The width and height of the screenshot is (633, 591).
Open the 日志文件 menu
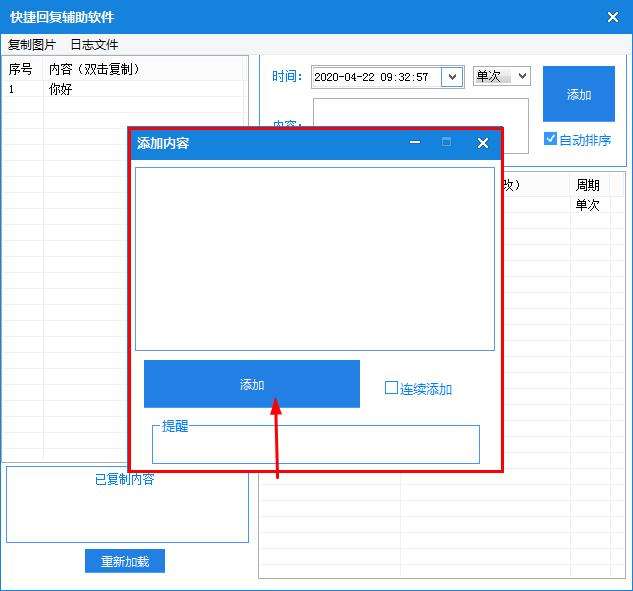(94, 44)
